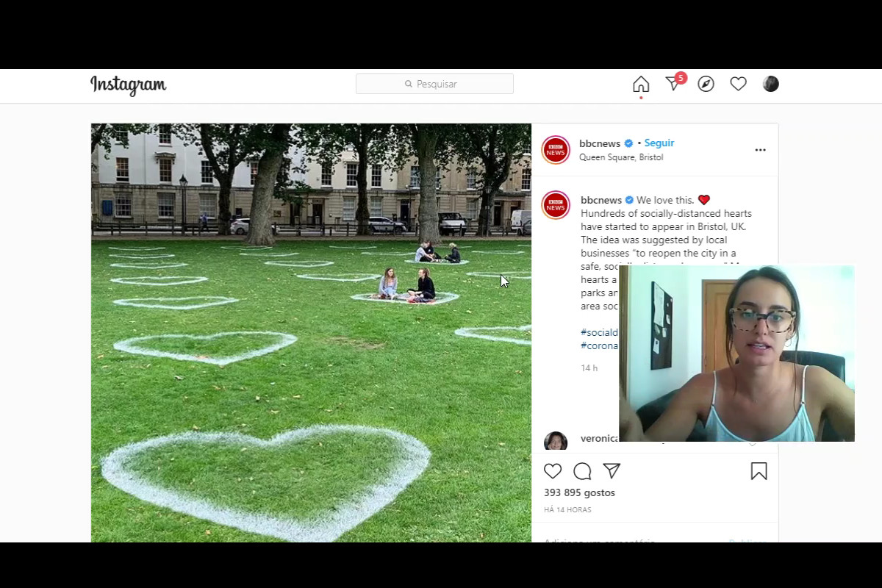882x588 pixels.
Task: Click the #sociald hashtag link
Action: (600, 333)
